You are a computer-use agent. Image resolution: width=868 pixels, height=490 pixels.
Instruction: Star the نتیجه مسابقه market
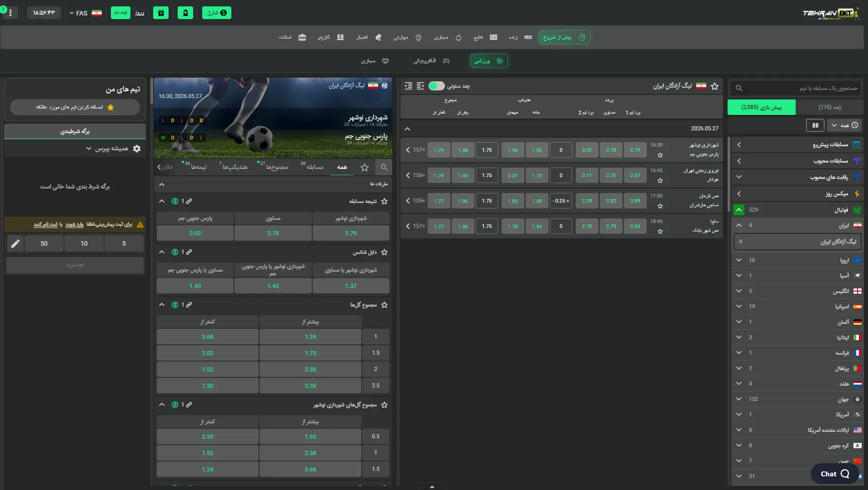384,201
